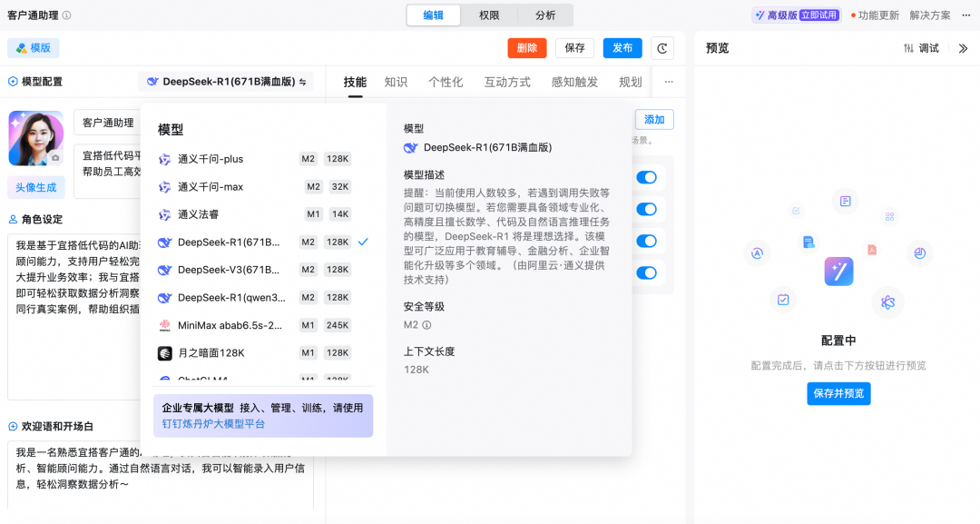Switch to the 分析 tab
Screen dimensions: 980x524
[545, 15]
